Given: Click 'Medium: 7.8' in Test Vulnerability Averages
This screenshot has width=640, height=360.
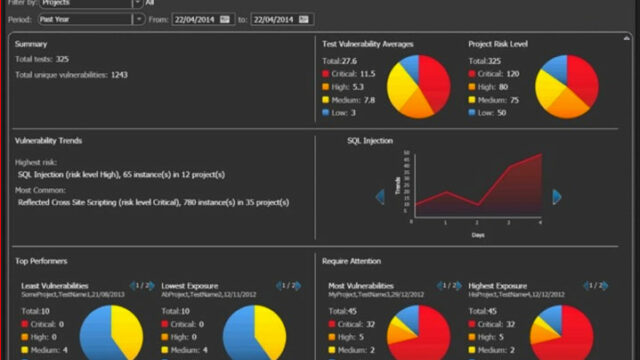Looking at the screenshot, I should click(353, 100).
